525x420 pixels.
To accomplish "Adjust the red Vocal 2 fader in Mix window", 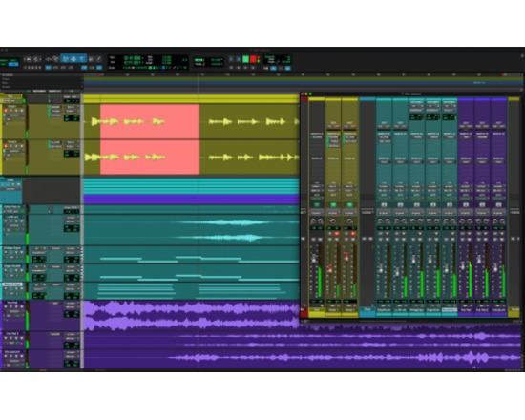I will pos(346,257).
